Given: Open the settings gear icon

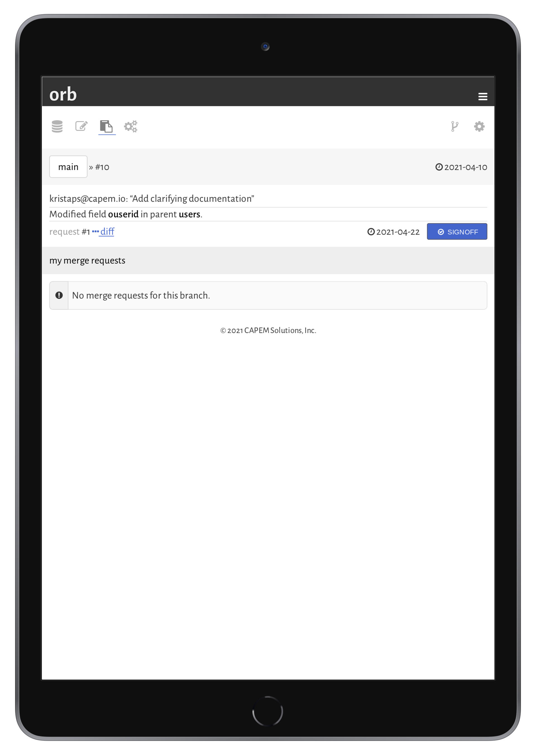Looking at the screenshot, I should pos(479,126).
